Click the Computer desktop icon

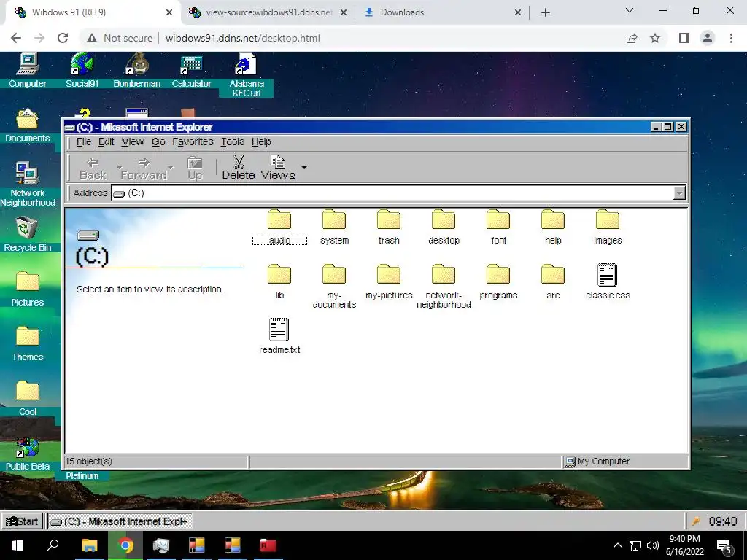[x=27, y=71]
